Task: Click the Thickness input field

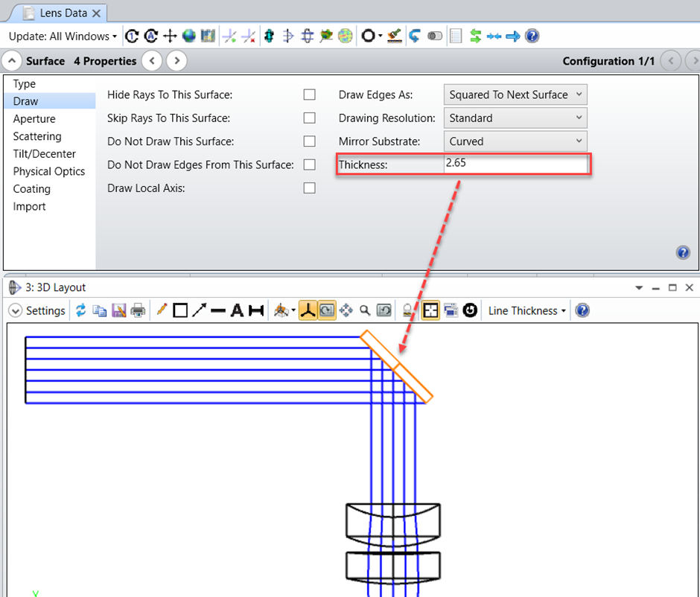Action: click(515, 164)
